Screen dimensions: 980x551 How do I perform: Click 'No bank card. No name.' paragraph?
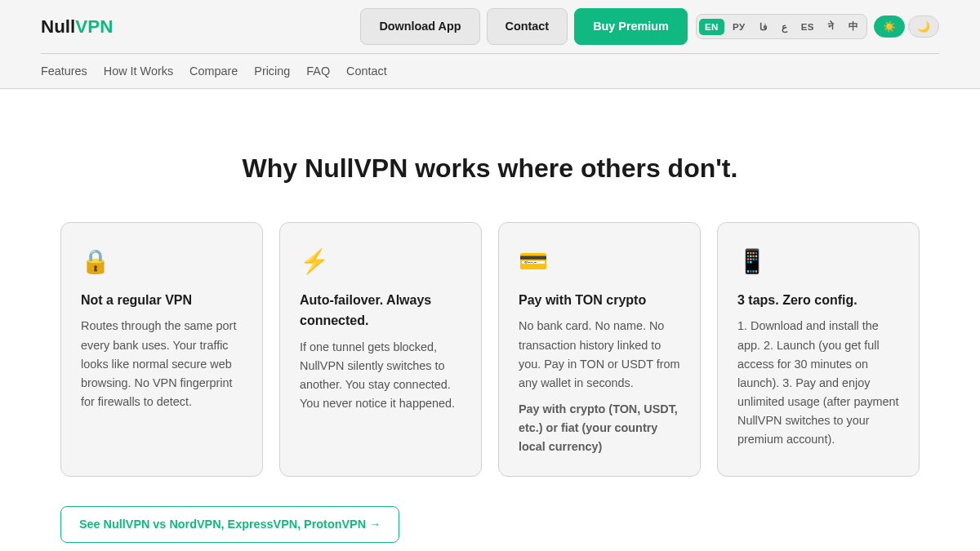pos(599,354)
